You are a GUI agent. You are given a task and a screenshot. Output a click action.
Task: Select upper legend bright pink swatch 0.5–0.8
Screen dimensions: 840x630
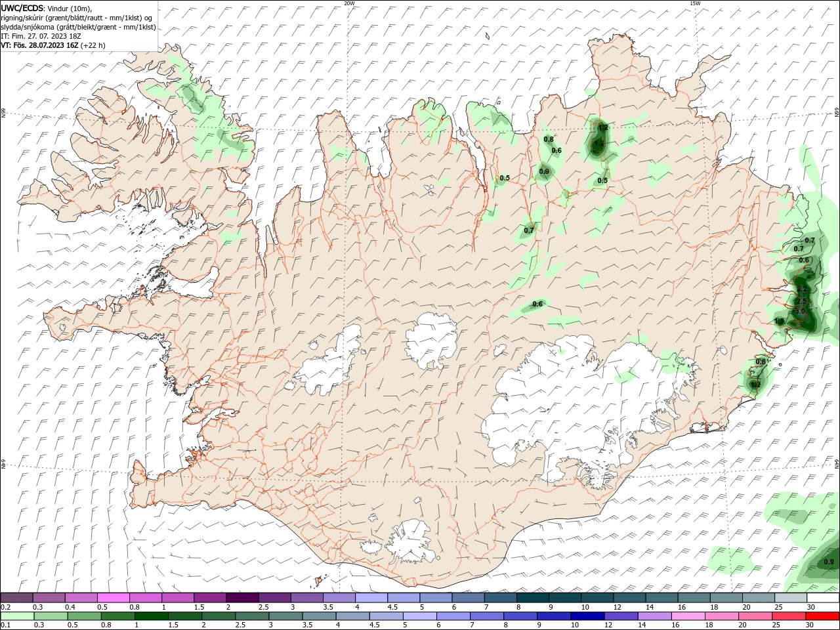pyautogui.click(x=114, y=597)
